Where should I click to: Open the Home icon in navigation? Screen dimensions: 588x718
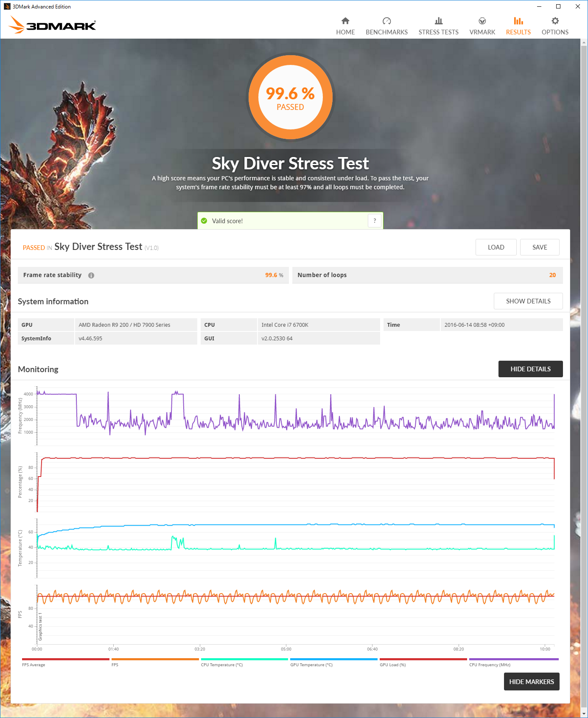click(x=345, y=21)
